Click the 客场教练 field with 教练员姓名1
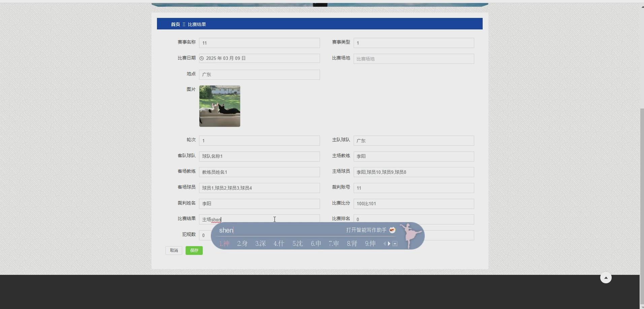 point(259,172)
